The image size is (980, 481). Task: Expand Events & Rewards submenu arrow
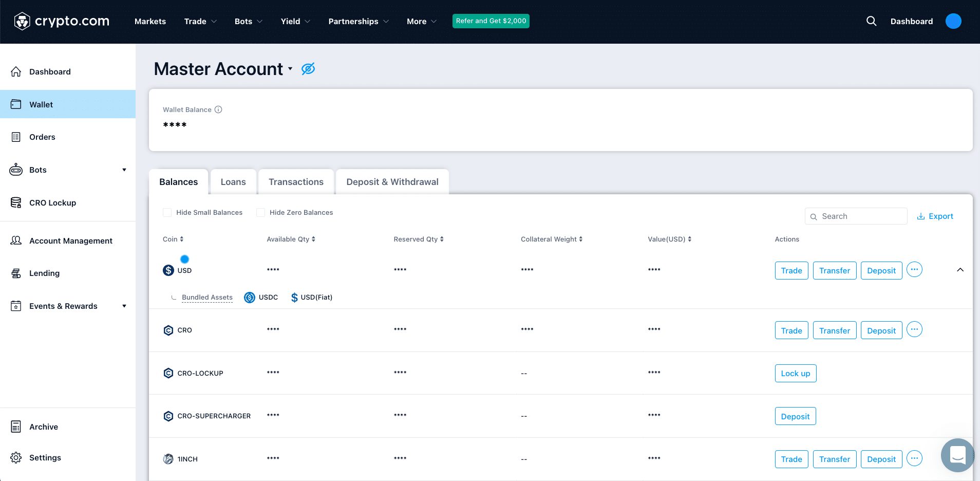(x=124, y=306)
